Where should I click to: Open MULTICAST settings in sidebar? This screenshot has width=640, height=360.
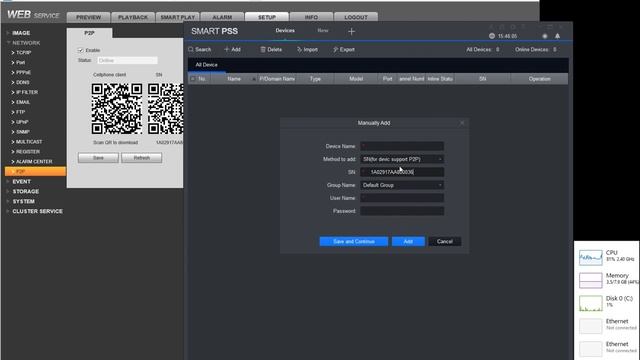[29, 142]
